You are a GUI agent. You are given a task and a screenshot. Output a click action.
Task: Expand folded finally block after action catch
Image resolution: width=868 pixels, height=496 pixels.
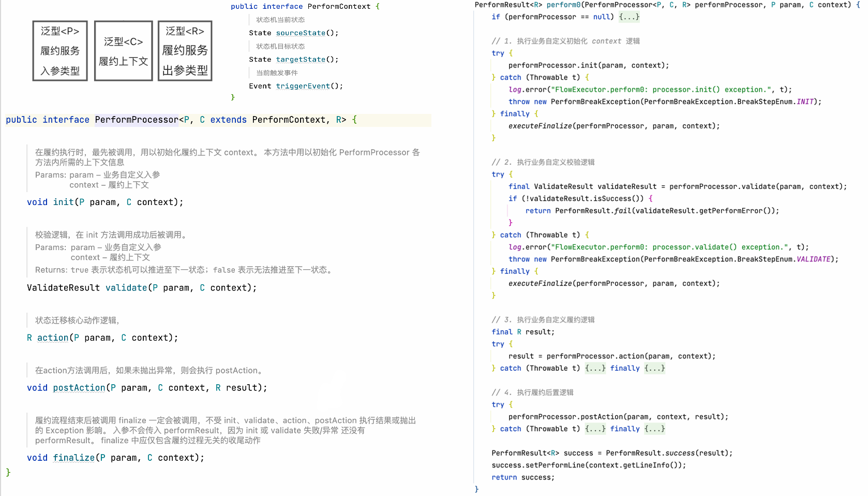[x=654, y=369]
